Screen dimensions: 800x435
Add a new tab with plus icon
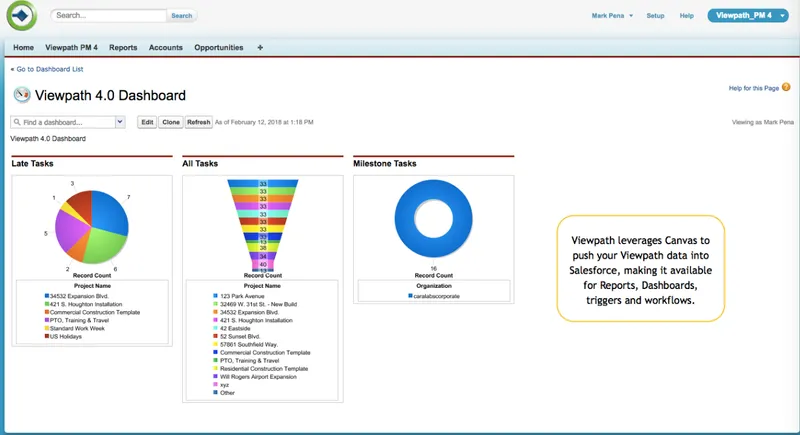pyautogui.click(x=260, y=47)
